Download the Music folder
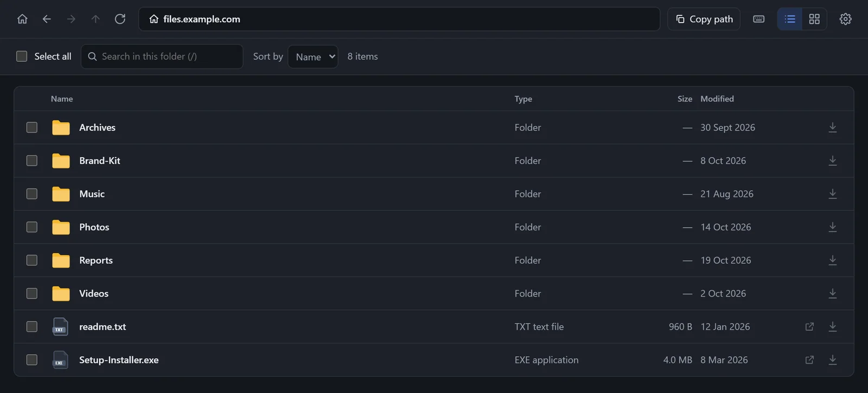This screenshot has width=868, height=393. point(833,194)
